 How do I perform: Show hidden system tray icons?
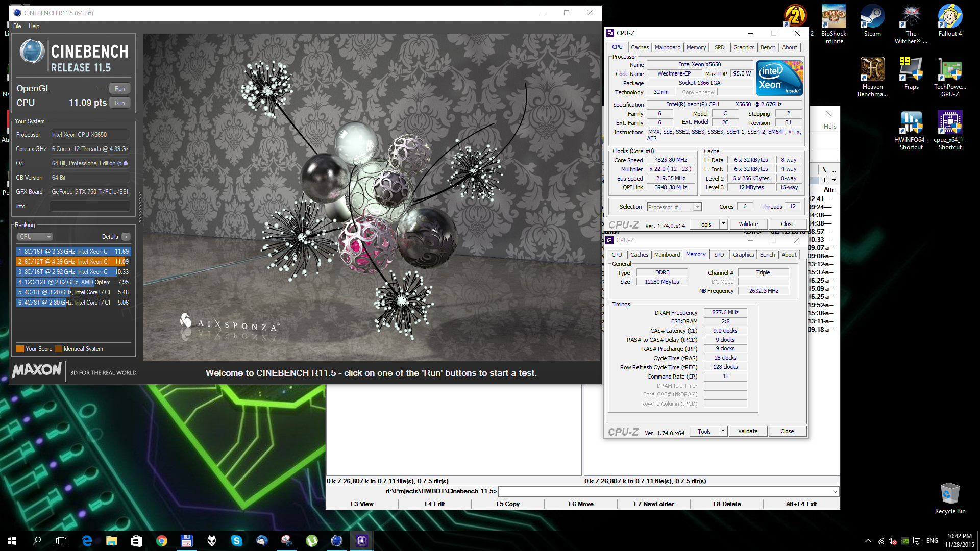tap(868, 541)
